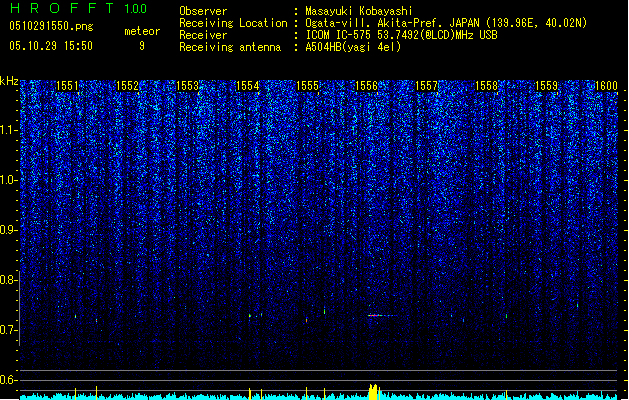The image size is (629, 400).
Task: Select the meteor count value 9
Action: point(142,46)
